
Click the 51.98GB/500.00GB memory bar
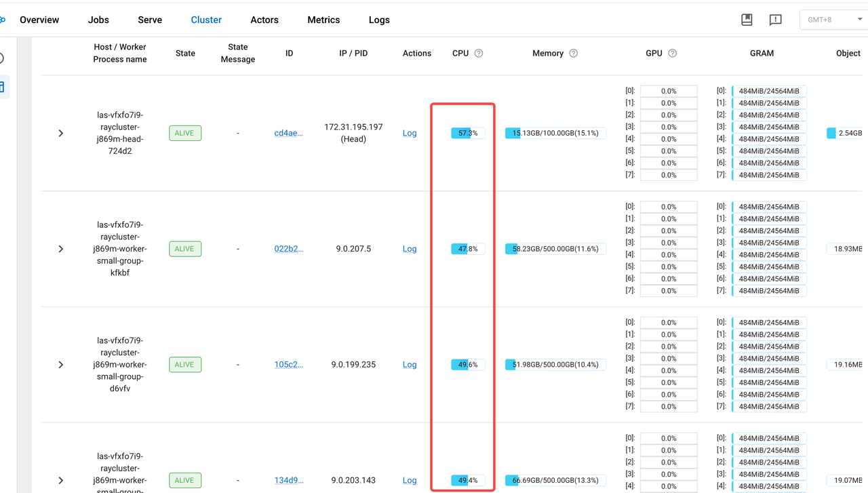pyautogui.click(x=555, y=365)
